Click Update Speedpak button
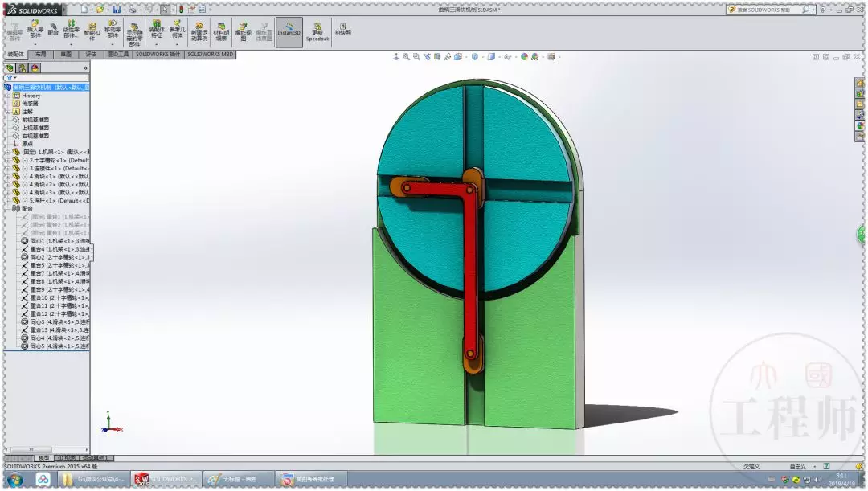 tap(317, 32)
